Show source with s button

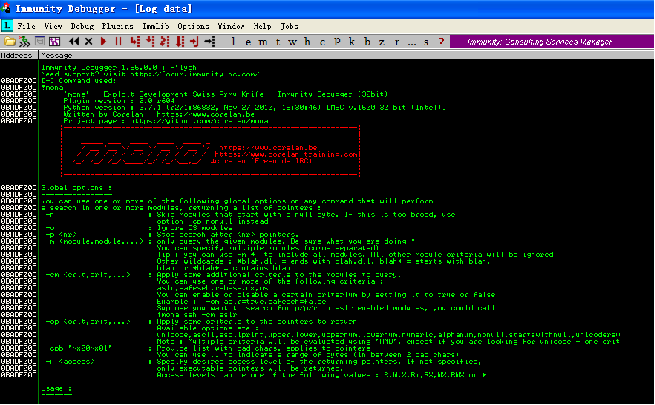click(427, 41)
